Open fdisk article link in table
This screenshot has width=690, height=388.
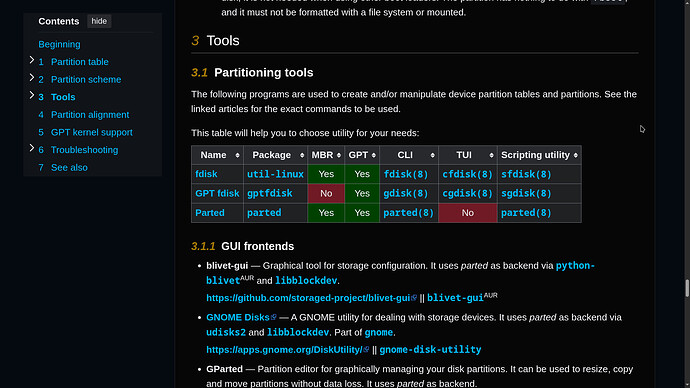tap(206, 174)
